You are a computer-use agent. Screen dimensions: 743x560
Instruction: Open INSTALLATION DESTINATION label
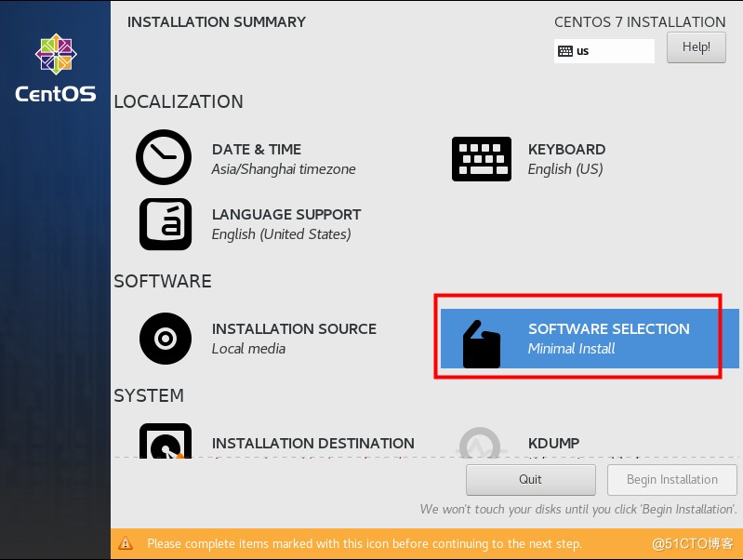click(313, 443)
